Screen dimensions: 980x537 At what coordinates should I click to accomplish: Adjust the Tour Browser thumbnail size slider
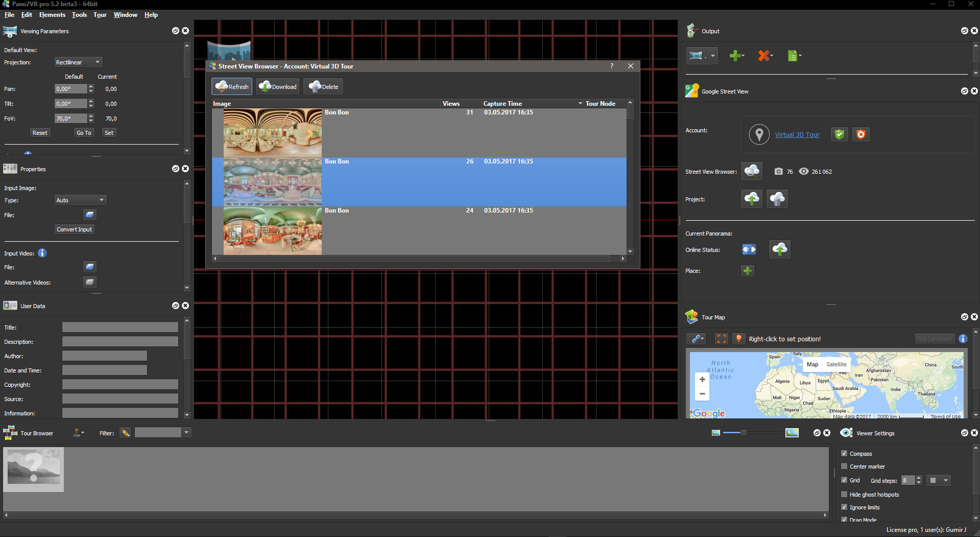click(744, 433)
